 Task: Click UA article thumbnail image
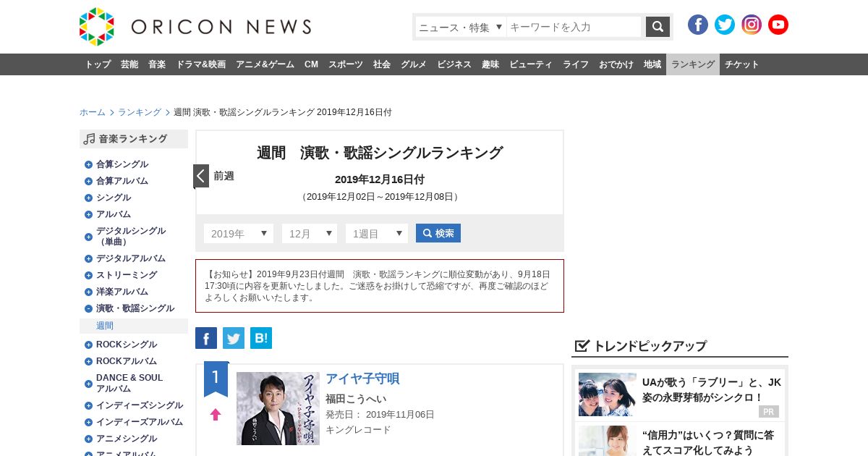(x=608, y=394)
